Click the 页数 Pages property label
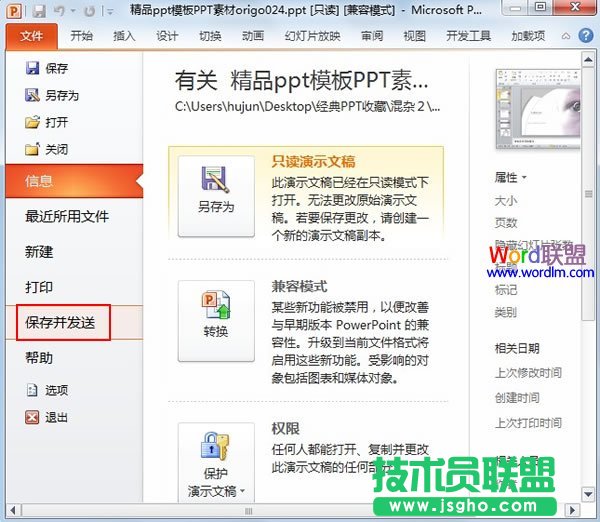This screenshot has width=600, height=522. coord(506,222)
